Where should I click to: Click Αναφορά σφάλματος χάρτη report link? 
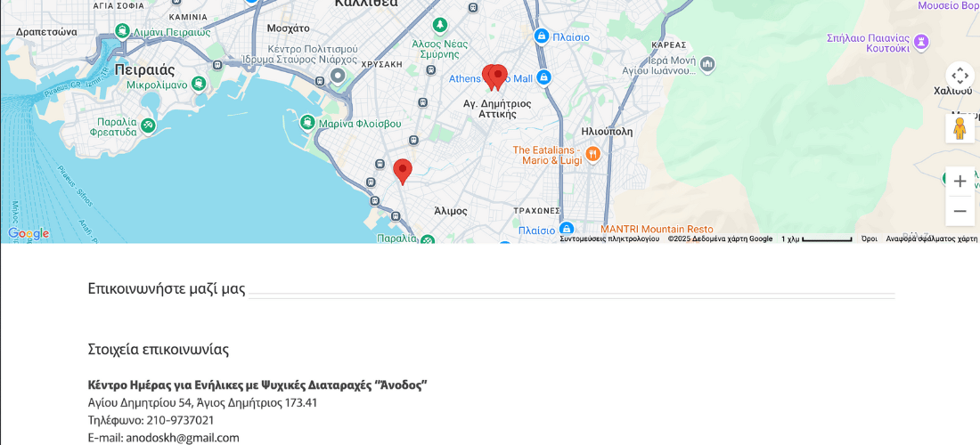(x=931, y=239)
